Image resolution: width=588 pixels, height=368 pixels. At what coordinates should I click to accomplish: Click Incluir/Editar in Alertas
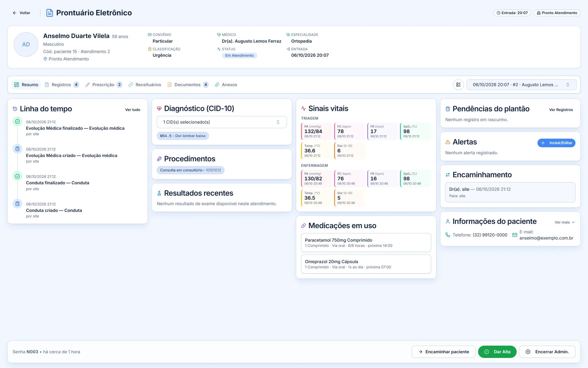[556, 143]
